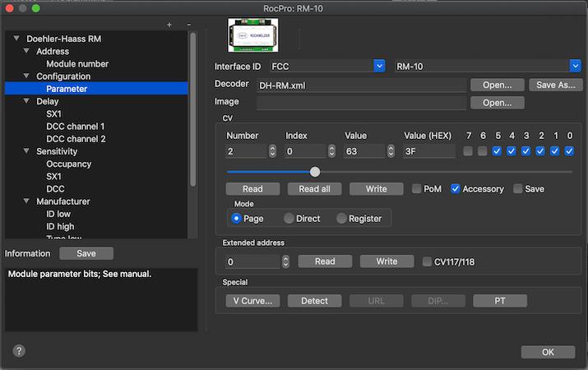Select the Direct mode radio button
This screenshot has height=370, width=588.
coord(289,219)
